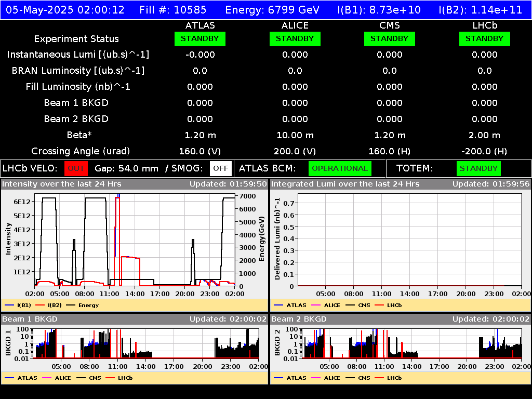
Task: Click the SMOG OFF indicator
Action: (x=220, y=169)
